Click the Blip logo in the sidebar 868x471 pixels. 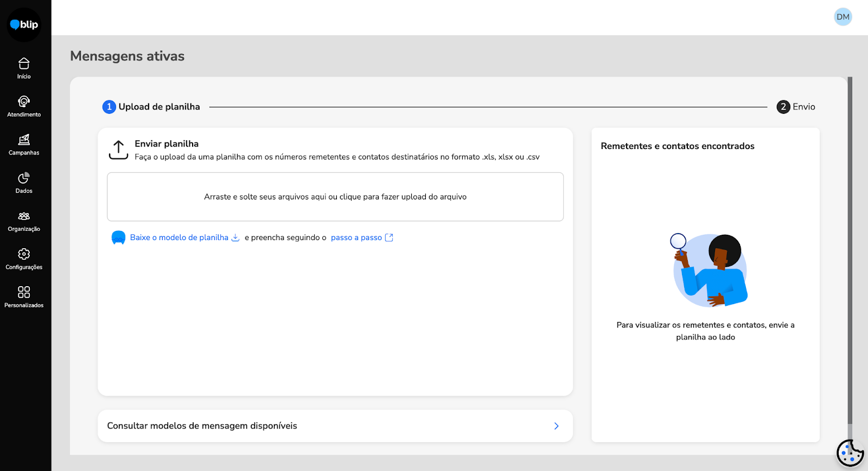point(24,24)
